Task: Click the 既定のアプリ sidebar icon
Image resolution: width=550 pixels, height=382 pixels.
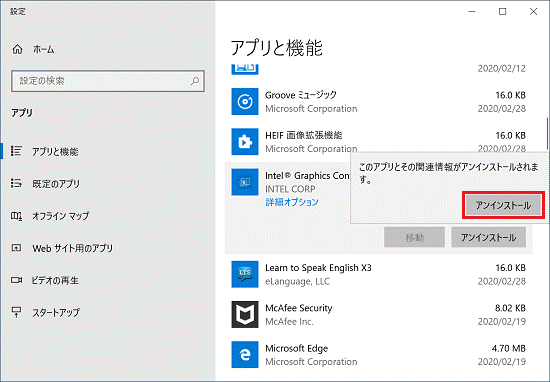Action: click(16, 183)
